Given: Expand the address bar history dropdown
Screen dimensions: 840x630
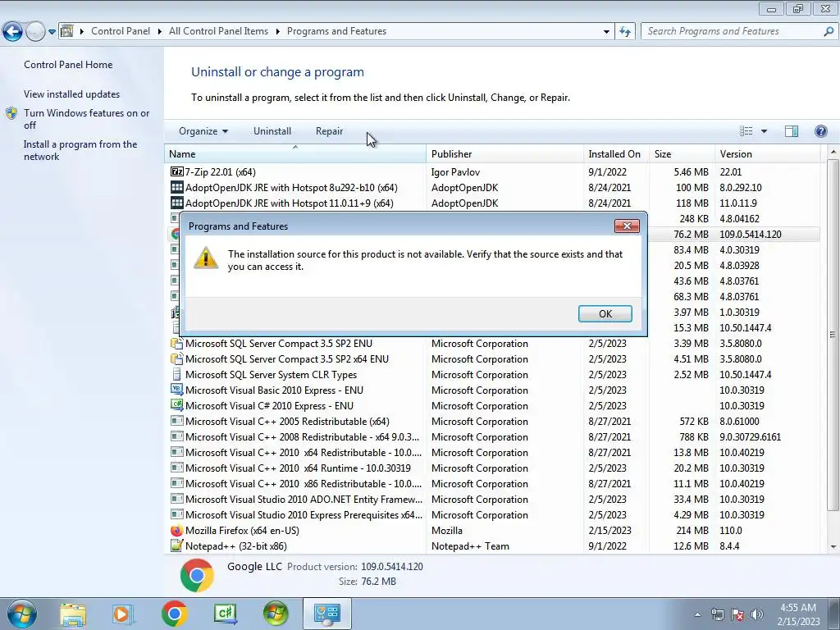Looking at the screenshot, I should click(606, 32).
